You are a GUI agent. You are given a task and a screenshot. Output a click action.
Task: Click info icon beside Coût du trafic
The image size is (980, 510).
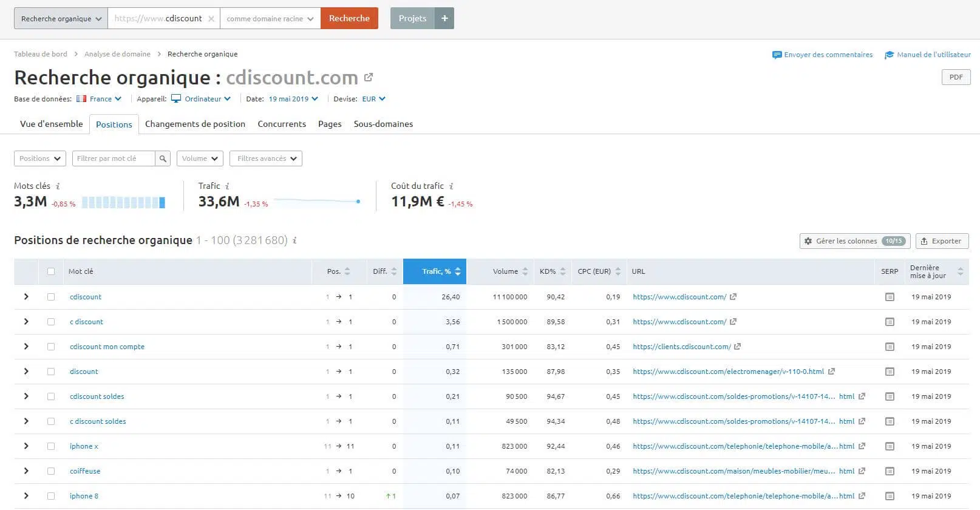(x=451, y=186)
